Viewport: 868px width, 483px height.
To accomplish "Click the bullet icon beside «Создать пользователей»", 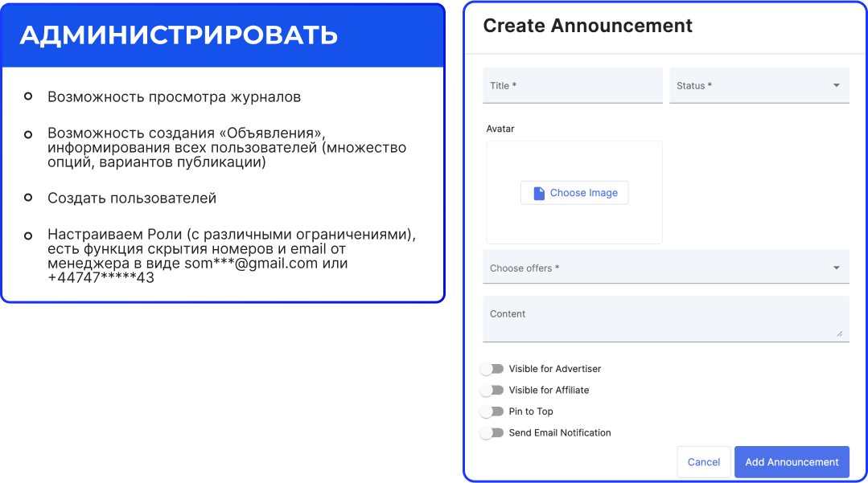I will click(28, 198).
